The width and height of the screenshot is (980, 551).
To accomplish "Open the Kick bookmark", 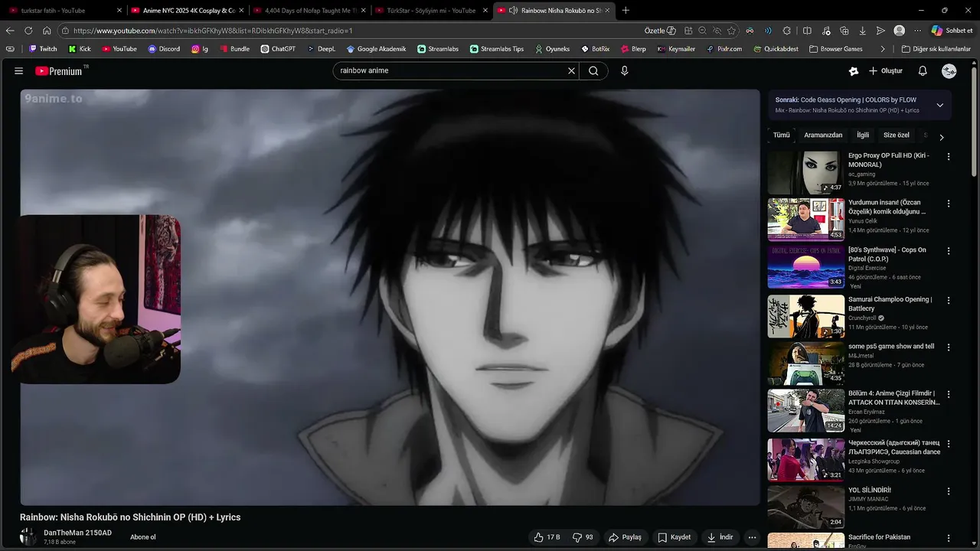I will (80, 49).
